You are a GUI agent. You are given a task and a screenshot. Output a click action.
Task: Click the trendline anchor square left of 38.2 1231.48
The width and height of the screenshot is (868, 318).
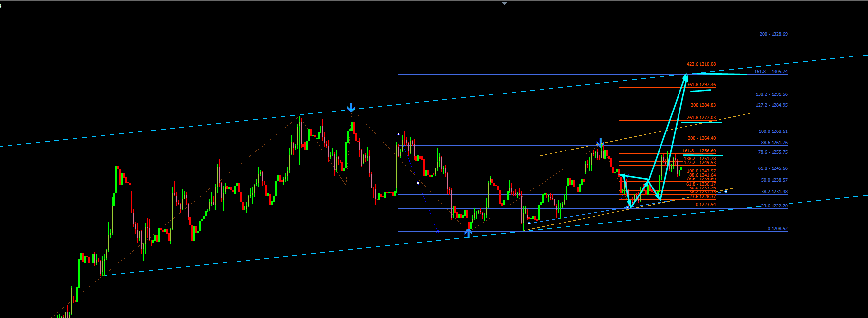point(726,191)
